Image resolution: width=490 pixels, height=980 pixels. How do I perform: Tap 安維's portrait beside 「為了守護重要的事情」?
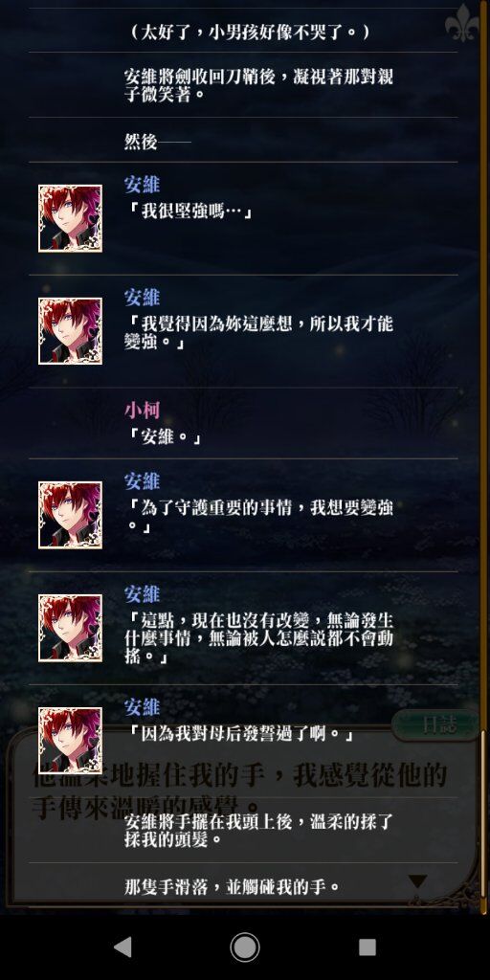point(70,515)
